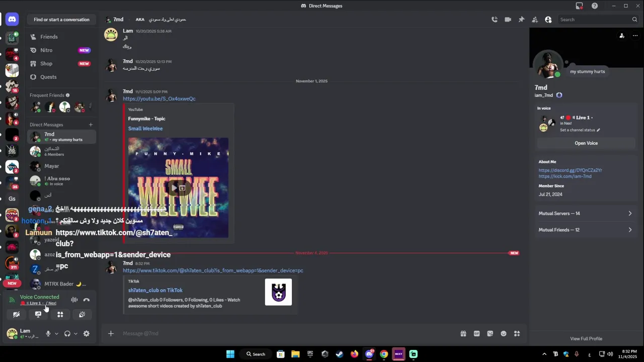Open apps launcher in message bar
644x362 pixels.
517,333
